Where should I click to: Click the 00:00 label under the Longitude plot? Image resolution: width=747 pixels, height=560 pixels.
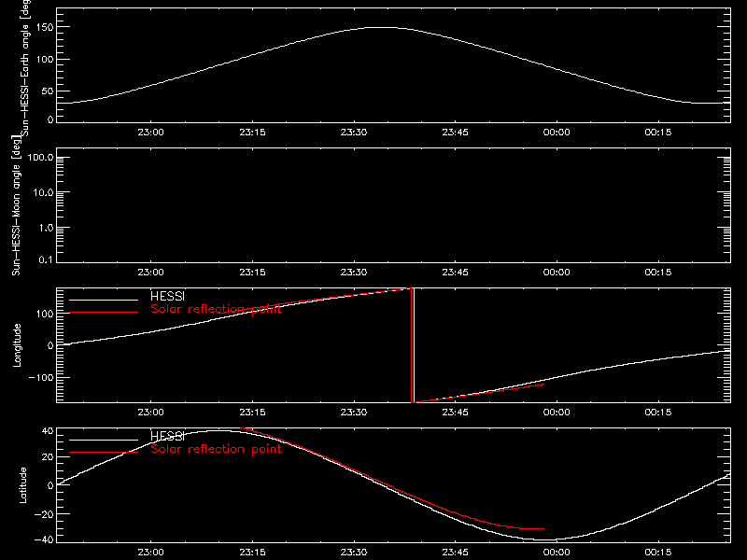coord(557,412)
